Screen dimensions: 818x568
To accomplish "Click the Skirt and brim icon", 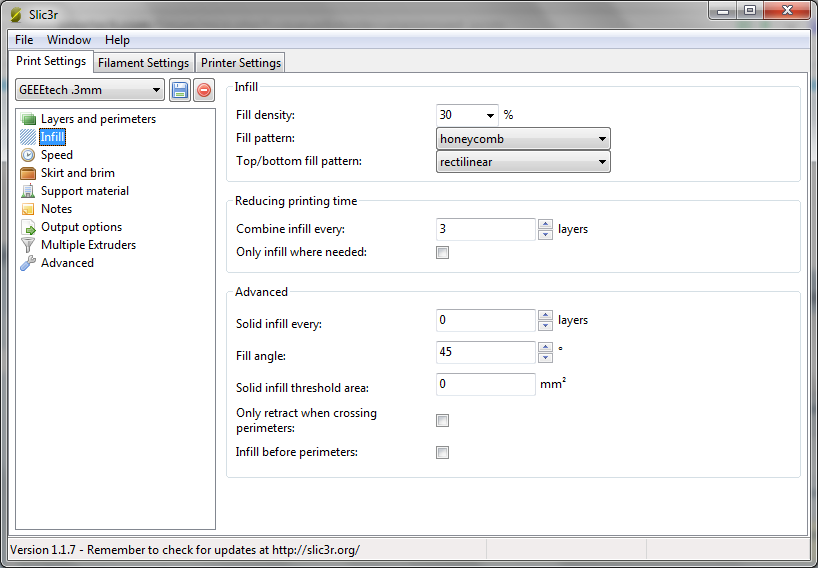I will 28,173.
